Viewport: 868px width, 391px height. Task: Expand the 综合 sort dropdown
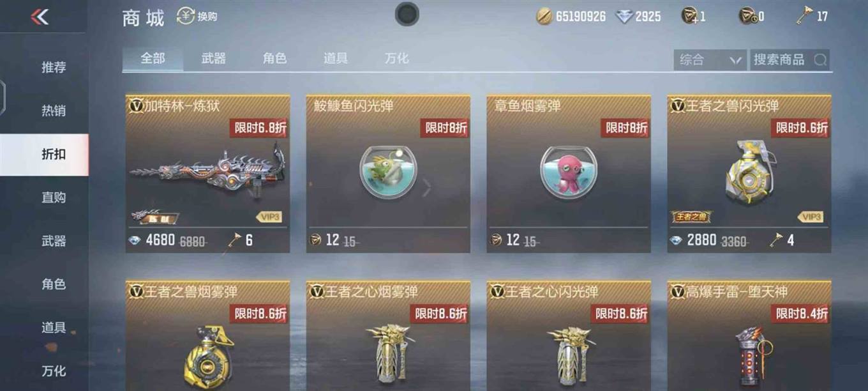click(x=710, y=60)
